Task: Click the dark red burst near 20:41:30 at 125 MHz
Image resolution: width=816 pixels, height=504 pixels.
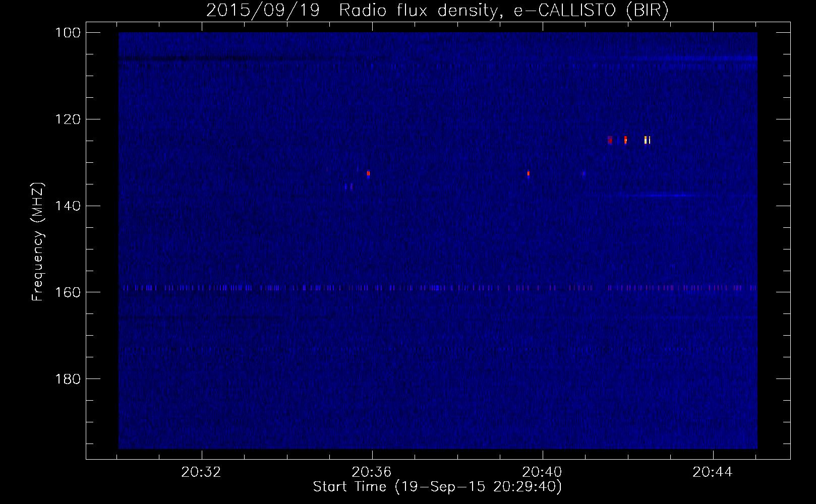Action: click(x=610, y=140)
